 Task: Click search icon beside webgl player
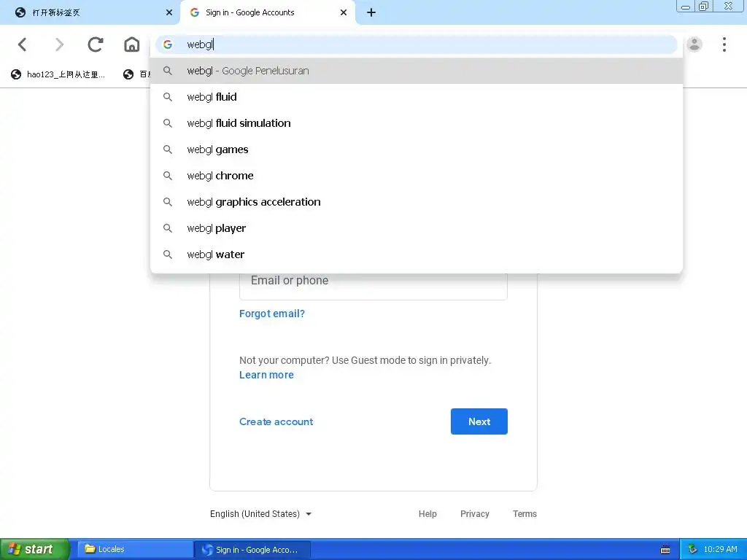(168, 228)
